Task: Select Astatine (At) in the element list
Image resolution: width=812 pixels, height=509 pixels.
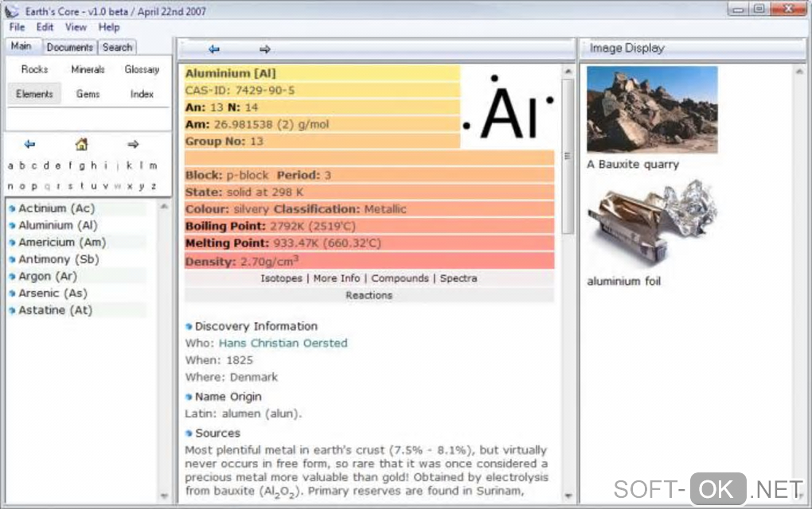Action: pos(56,310)
